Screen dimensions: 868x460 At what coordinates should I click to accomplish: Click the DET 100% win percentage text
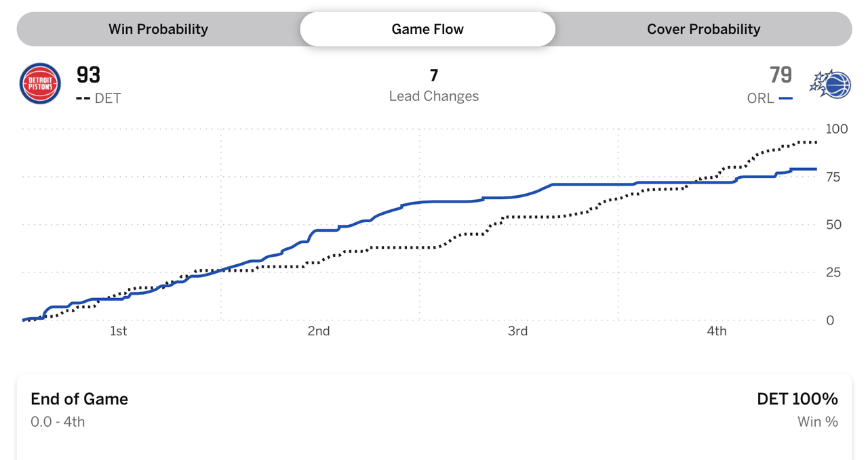click(797, 399)
